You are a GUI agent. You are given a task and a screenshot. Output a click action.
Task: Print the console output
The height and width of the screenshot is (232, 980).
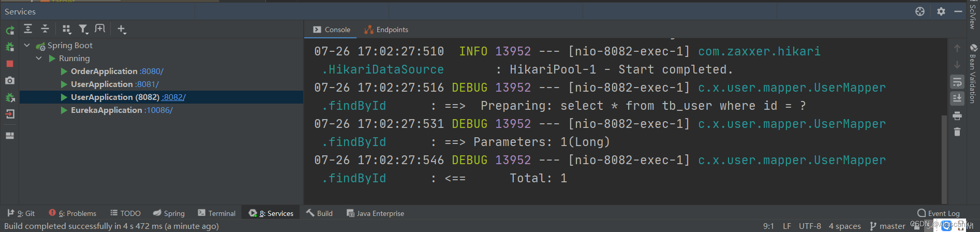pos(957,115)
